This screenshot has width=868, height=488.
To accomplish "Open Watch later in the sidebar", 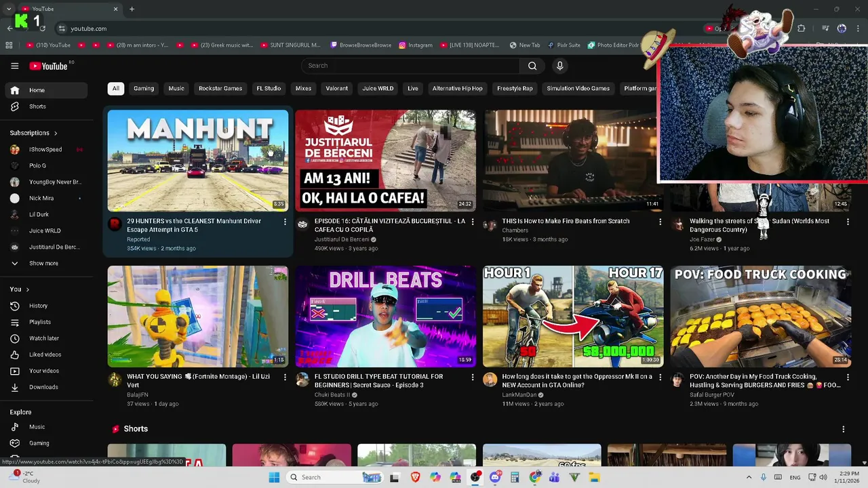I will 45,338.
